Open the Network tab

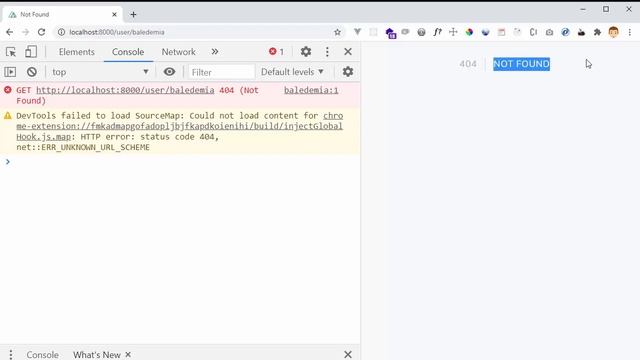click(x=178, y=52)
